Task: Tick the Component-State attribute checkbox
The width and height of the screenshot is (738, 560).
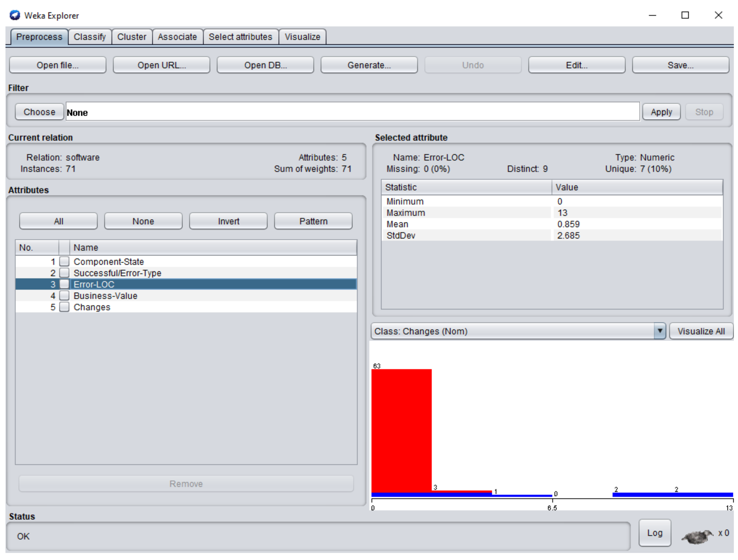Action: point(64,261)
